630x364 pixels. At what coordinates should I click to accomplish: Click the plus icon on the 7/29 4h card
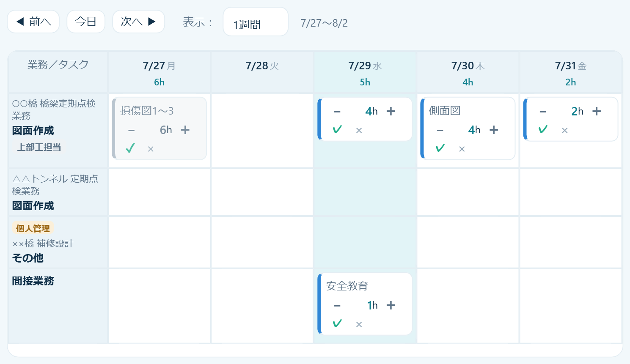[x=391, y=111]
